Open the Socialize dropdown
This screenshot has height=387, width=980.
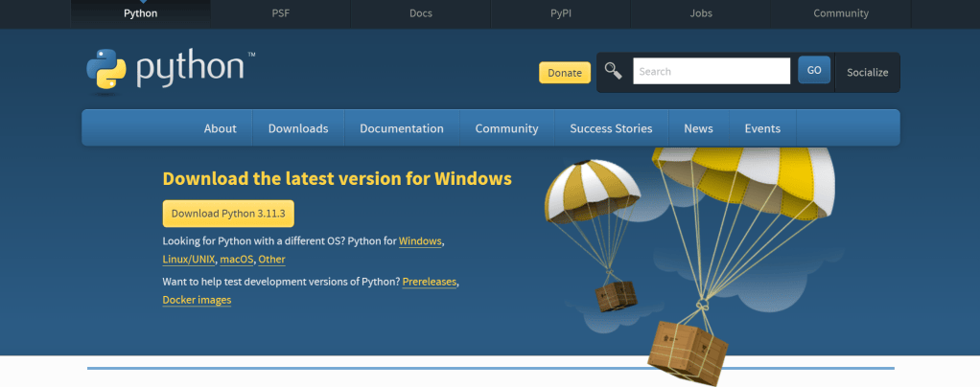click(x=868, y=73)
